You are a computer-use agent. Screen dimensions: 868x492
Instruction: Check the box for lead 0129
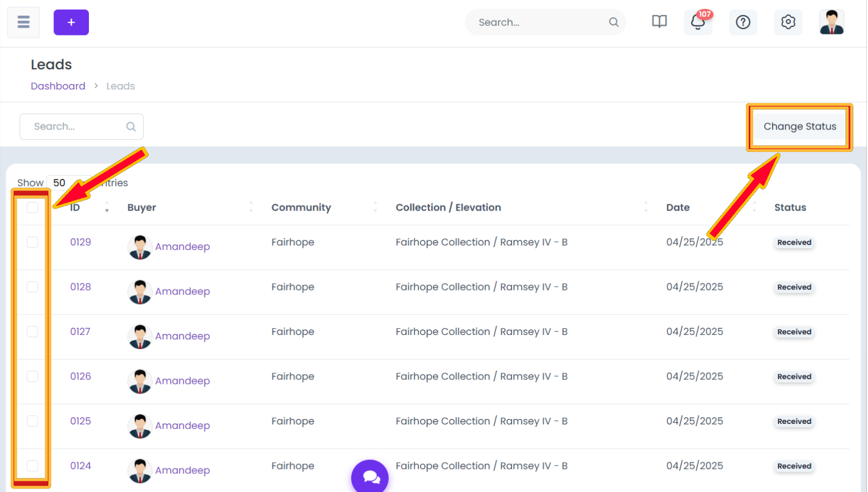[33, 242]
